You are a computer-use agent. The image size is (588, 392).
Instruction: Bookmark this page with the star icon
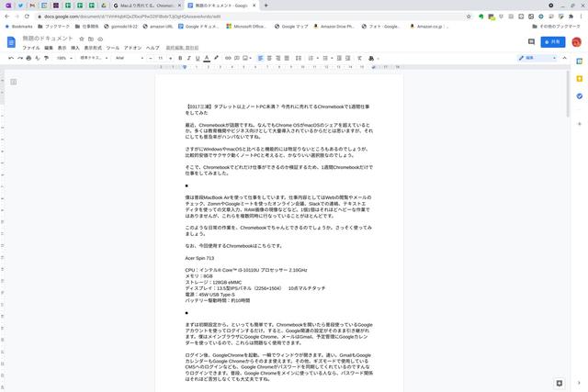[469, 17]
